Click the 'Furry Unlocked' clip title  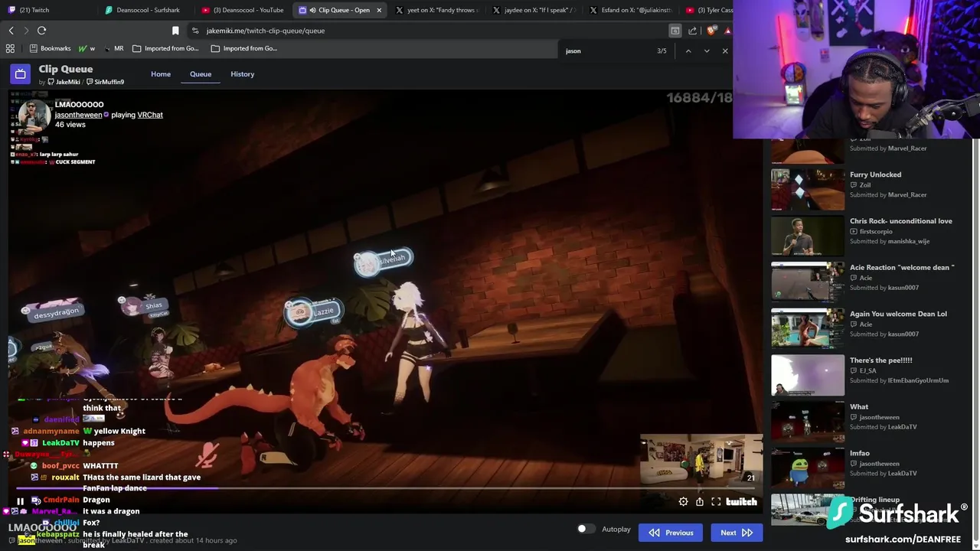point(875,174)
